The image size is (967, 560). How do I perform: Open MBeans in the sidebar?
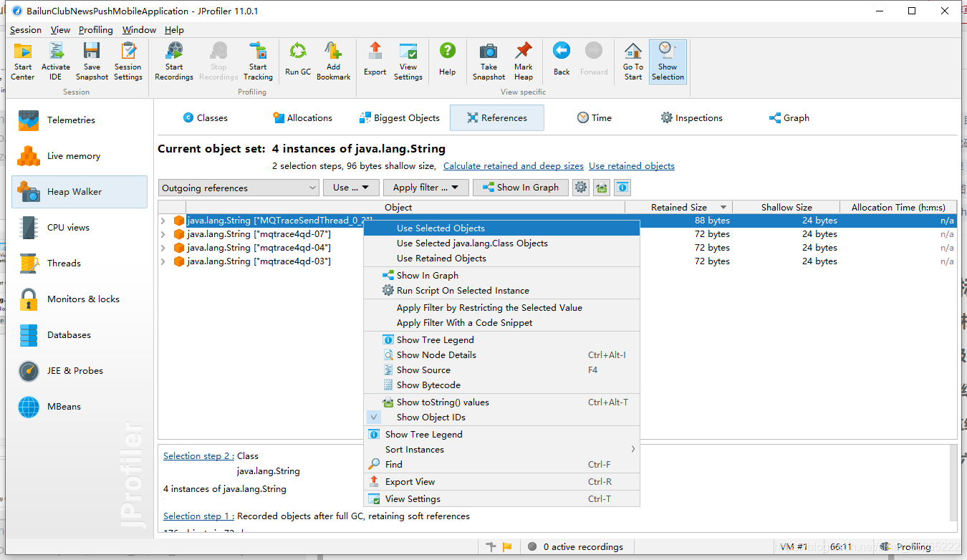pos(80,406)
